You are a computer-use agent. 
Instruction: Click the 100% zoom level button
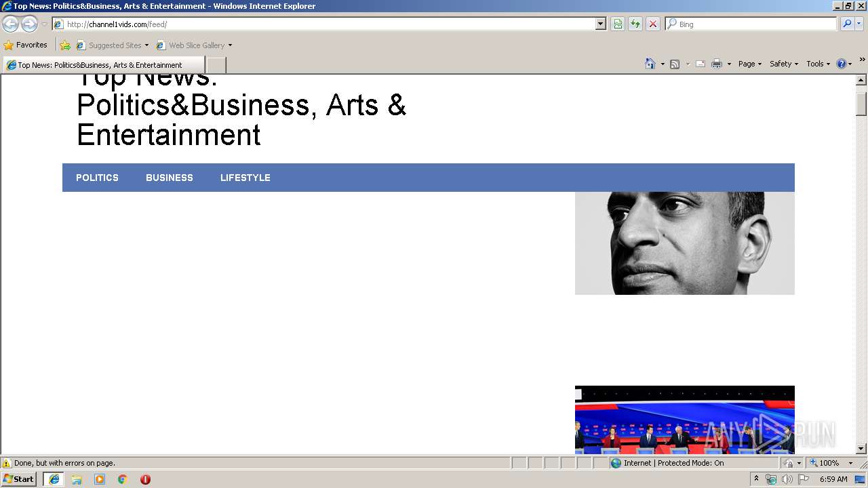(825, 464)
